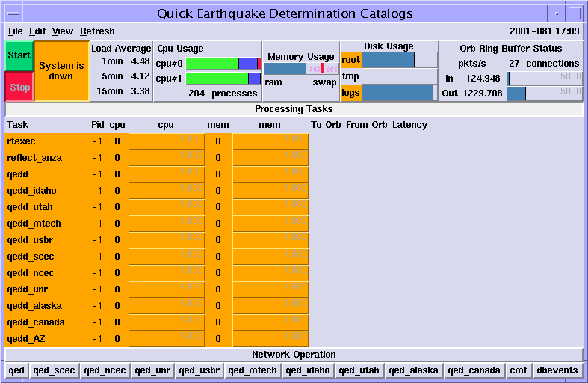The height and width of the screenshot is (383, 588).
Task: Switch to the dbevents network tab
Action: tap(557, 370)
